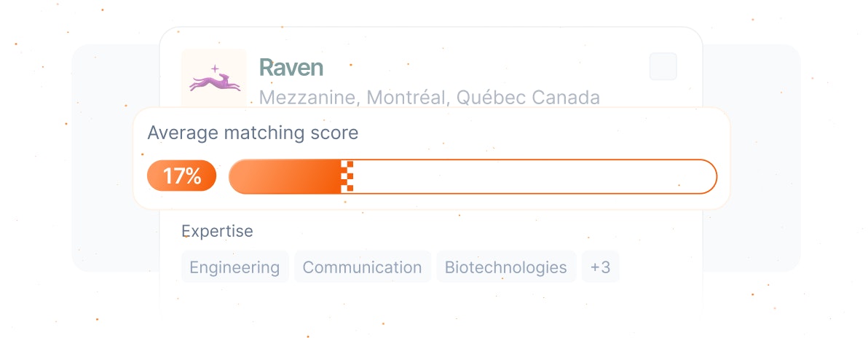Image resolution: width=868 pixels, height=338 pixels.
Task: Click the Expertise section heading
Action: tap(217, 230)
